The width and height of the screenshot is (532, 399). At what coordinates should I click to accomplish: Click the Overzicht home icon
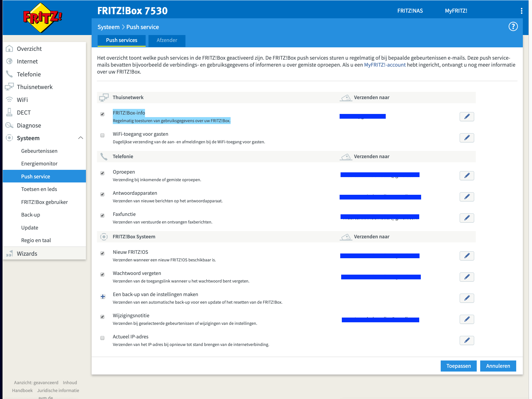(9, 49)
